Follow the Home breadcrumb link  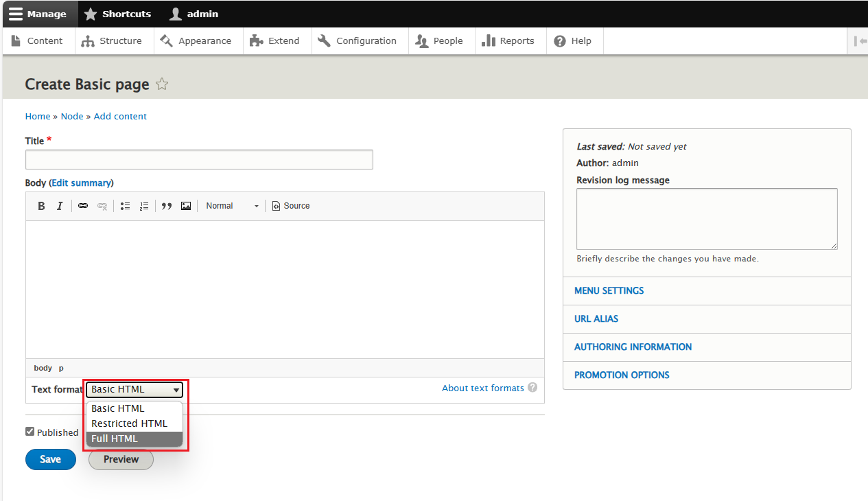[x=38, y=116]
